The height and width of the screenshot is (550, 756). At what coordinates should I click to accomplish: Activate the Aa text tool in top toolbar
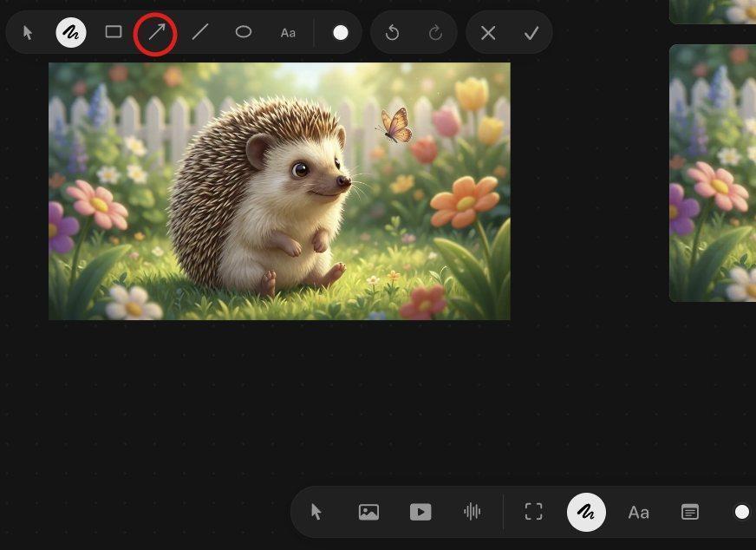288,33
